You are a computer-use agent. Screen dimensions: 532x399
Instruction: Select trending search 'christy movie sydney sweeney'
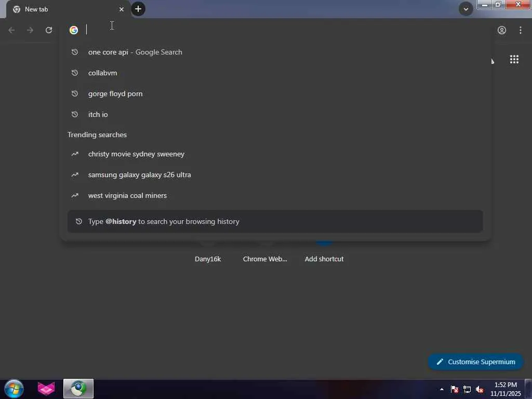(275, 154)
